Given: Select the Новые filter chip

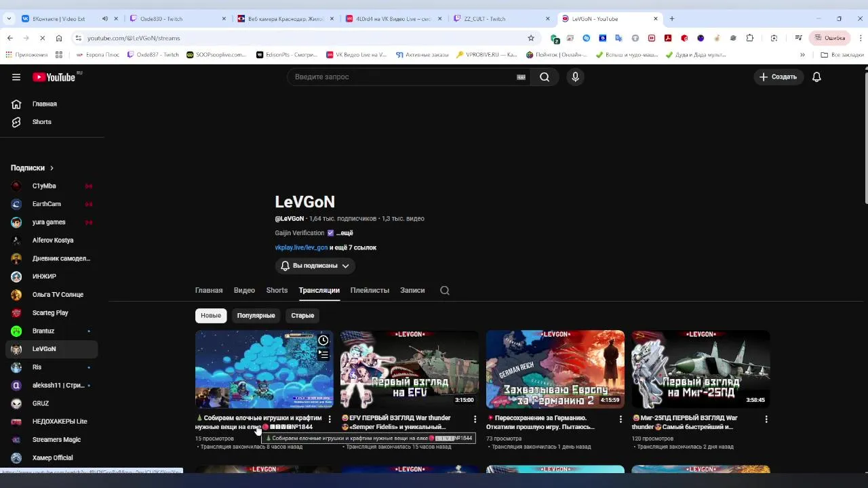Looking at the screenshot, I should (211, 316).
